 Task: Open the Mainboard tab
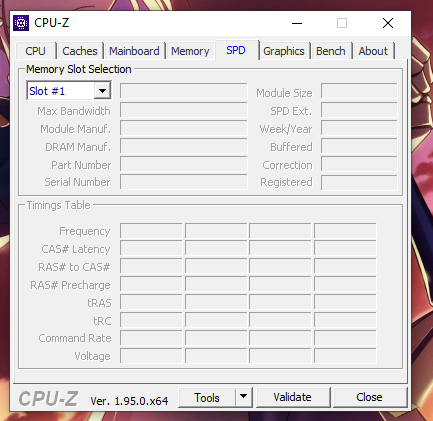[x=134, y=51]
